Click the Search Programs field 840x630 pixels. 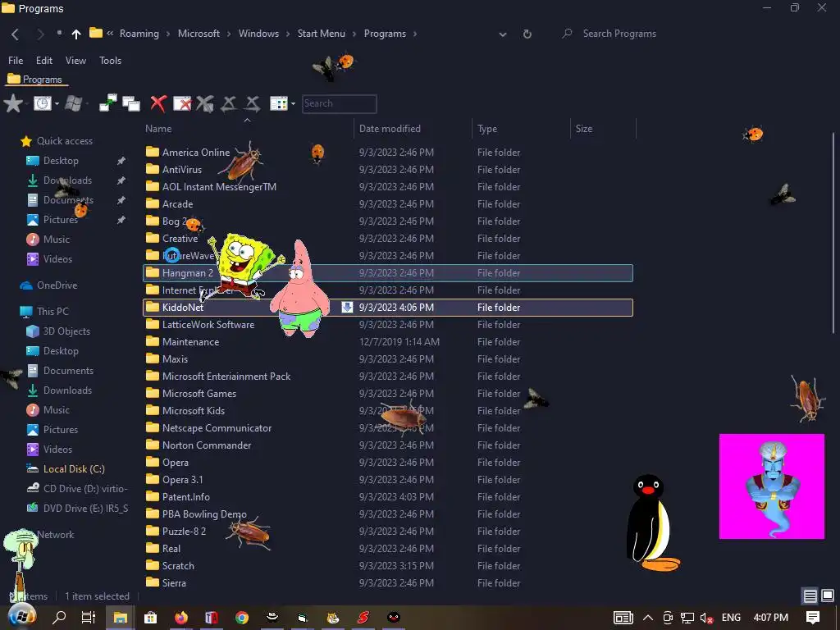pyautogui.click(x=619, y=34)
